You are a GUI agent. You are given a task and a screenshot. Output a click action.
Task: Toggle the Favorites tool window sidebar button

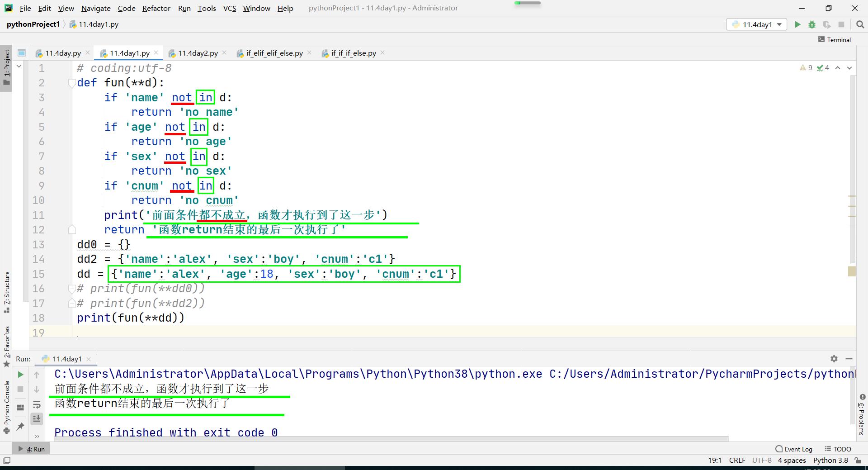(6, 347)
